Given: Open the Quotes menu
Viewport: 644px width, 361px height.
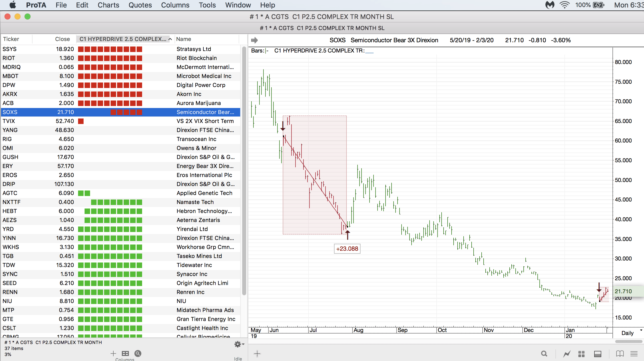Looking at the screenshot, I should 140,5.
